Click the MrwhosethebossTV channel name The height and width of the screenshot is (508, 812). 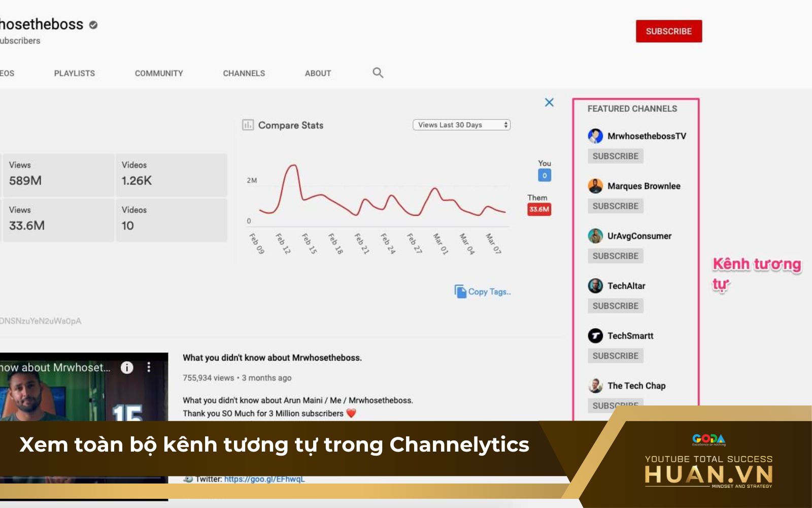point(647,136)
